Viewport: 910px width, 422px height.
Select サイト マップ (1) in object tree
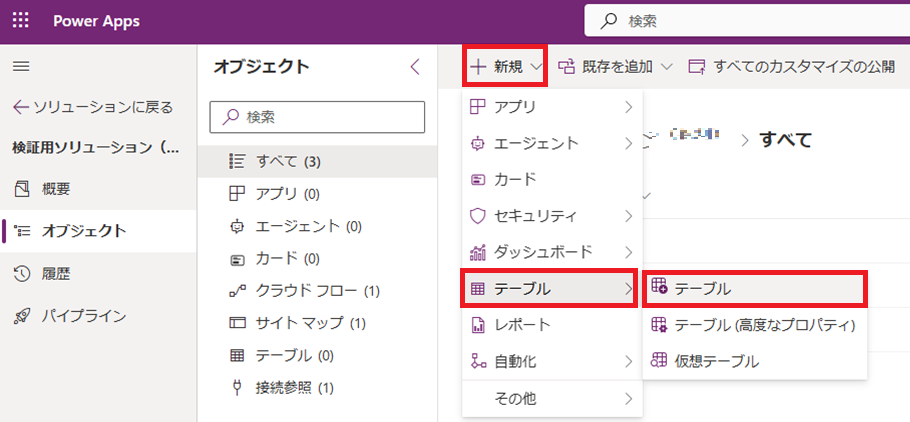[317, 323]
